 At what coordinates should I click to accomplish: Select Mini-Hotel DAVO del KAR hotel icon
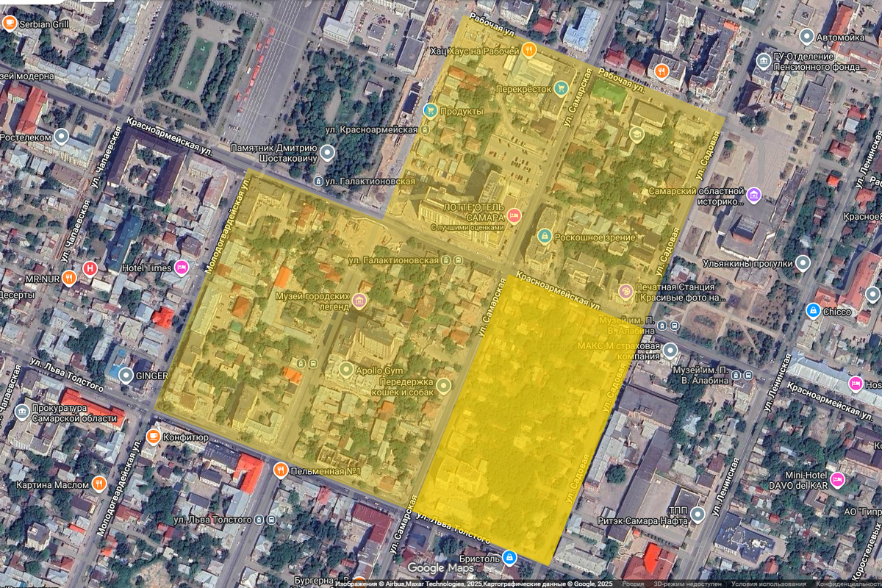coord(837,480)
